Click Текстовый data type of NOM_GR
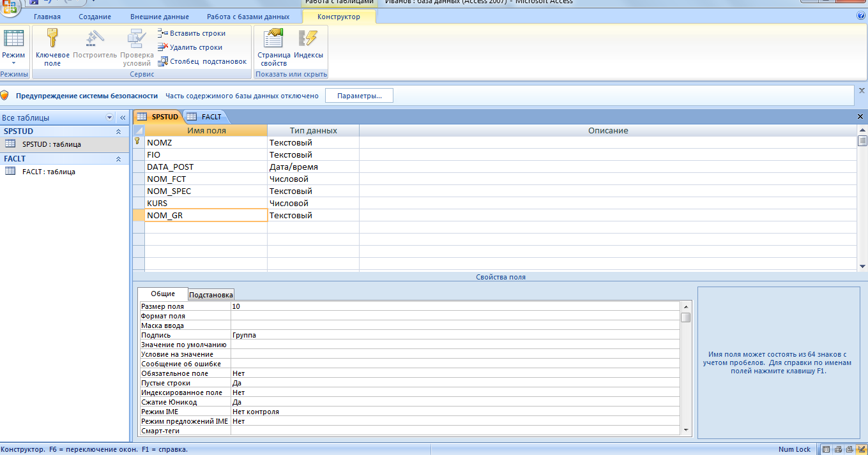The width and height of the screenshot is (868, 455). pos(313,216)
